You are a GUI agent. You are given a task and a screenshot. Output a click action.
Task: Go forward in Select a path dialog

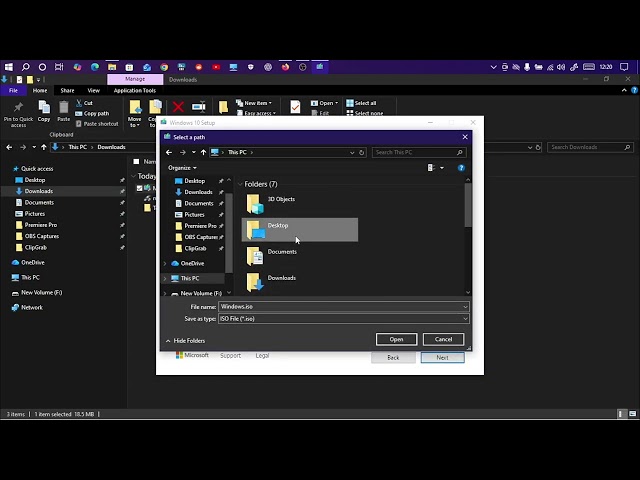182,153
